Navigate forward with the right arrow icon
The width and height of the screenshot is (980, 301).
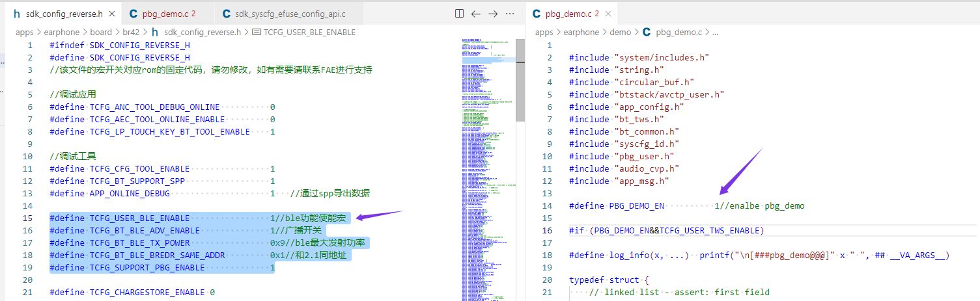(493, 14)
